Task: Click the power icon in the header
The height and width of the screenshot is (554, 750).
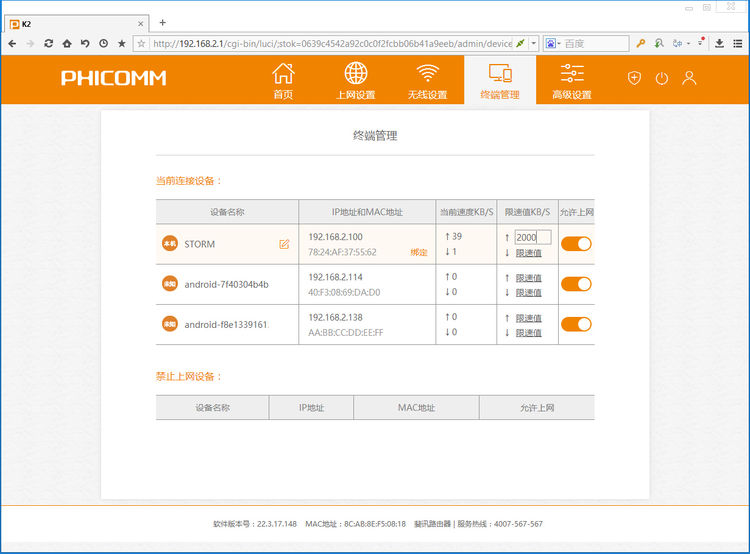Action: click(661, 78)
